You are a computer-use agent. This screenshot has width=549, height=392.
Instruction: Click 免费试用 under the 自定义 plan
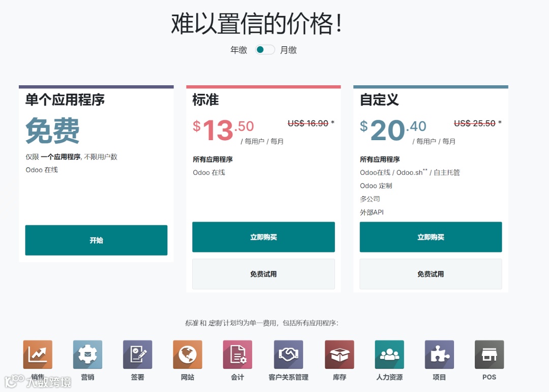(431, 274)
